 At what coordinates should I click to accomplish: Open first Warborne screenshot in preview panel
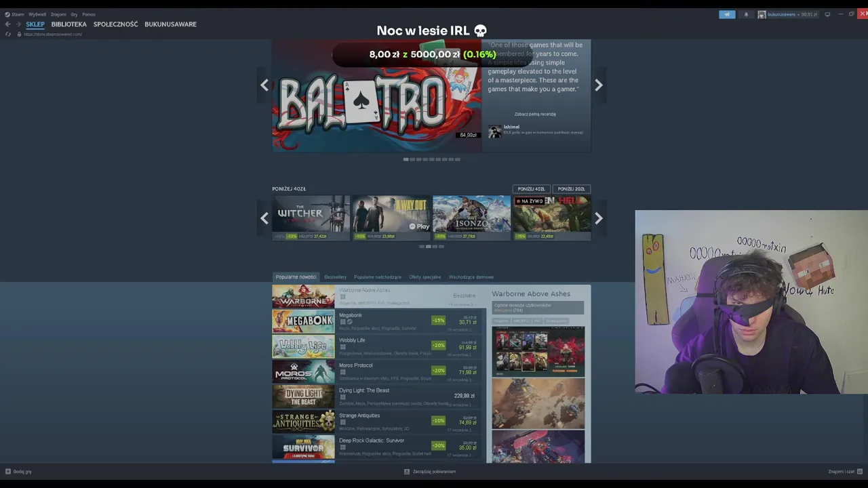[538, 351]
